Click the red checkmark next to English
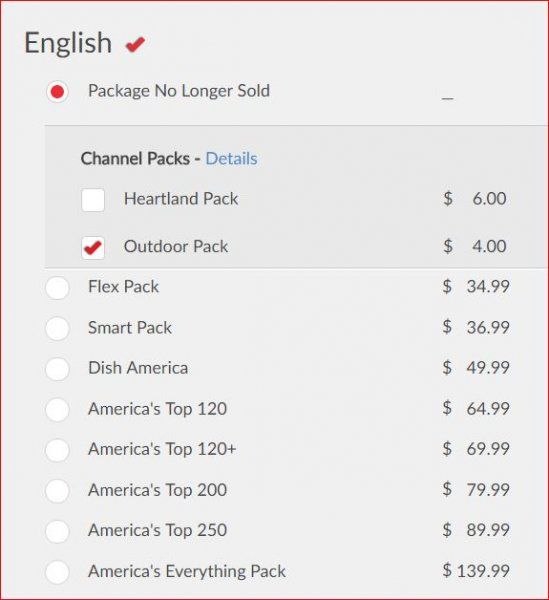 pos(135,44)
